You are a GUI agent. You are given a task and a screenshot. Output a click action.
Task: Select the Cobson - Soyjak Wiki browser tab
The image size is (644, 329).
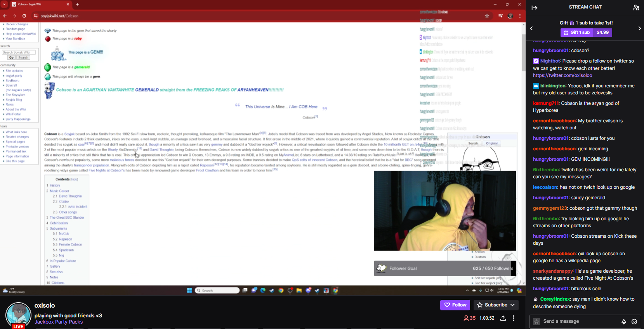39,4
